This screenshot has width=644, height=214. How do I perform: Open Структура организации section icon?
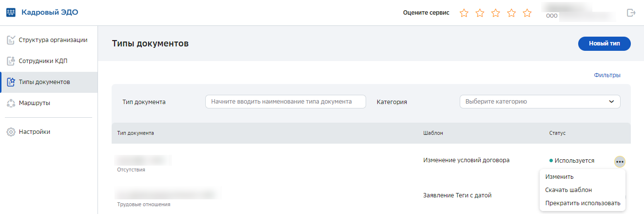pyautogui.click(x=11, y=40)
